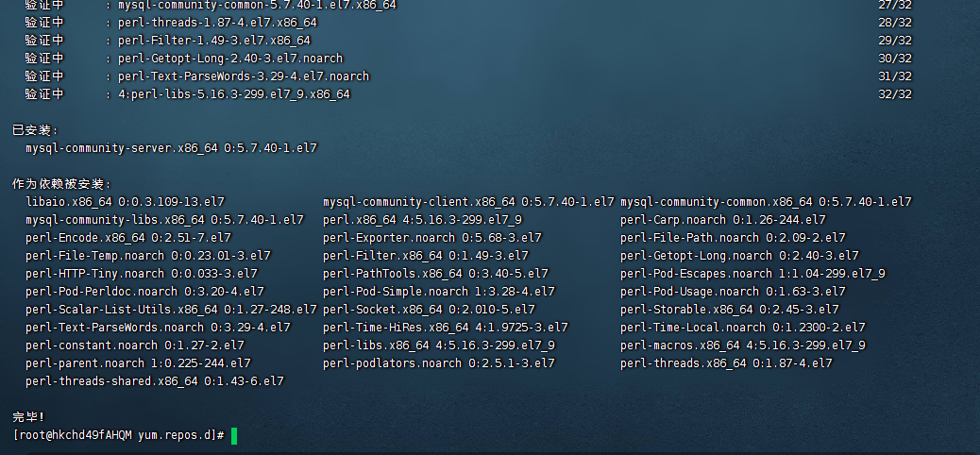
Task: Click the perl-constant.noarch entry
Action: (135, 345)
